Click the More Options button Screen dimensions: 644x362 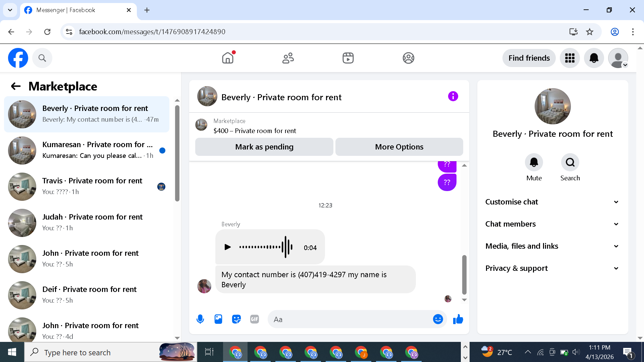coord(399,147)
